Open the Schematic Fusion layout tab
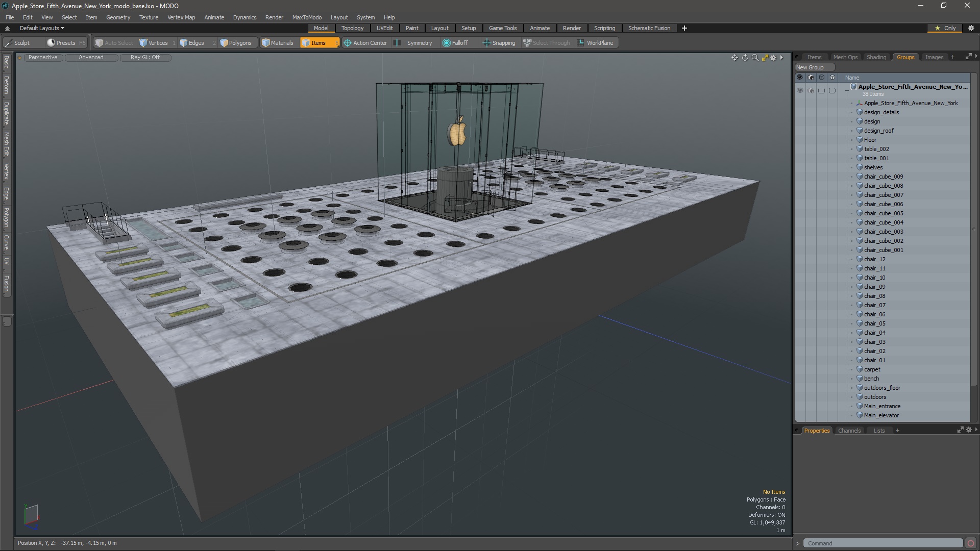The width and height of the screenshot is (980, 551). (649, 28)
